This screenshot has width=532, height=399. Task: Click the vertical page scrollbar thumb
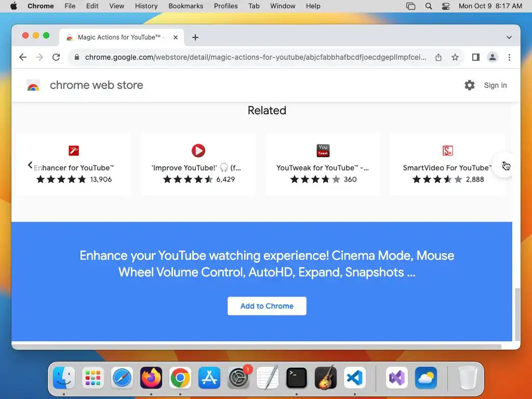click(x=517, y=314)
